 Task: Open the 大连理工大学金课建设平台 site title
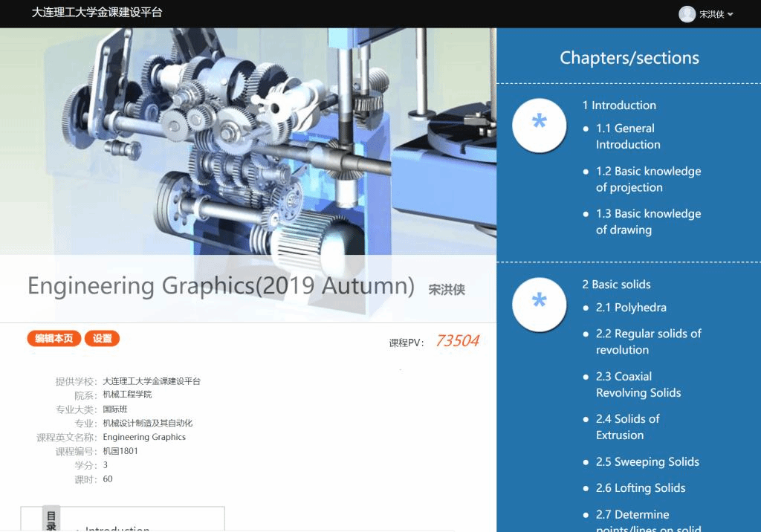[x=97, y=13]
